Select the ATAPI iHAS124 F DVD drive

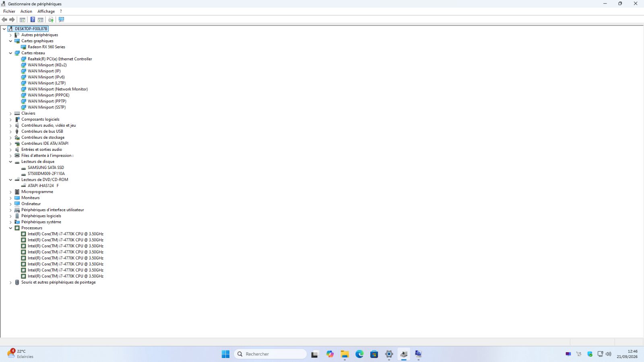(43, 186)
